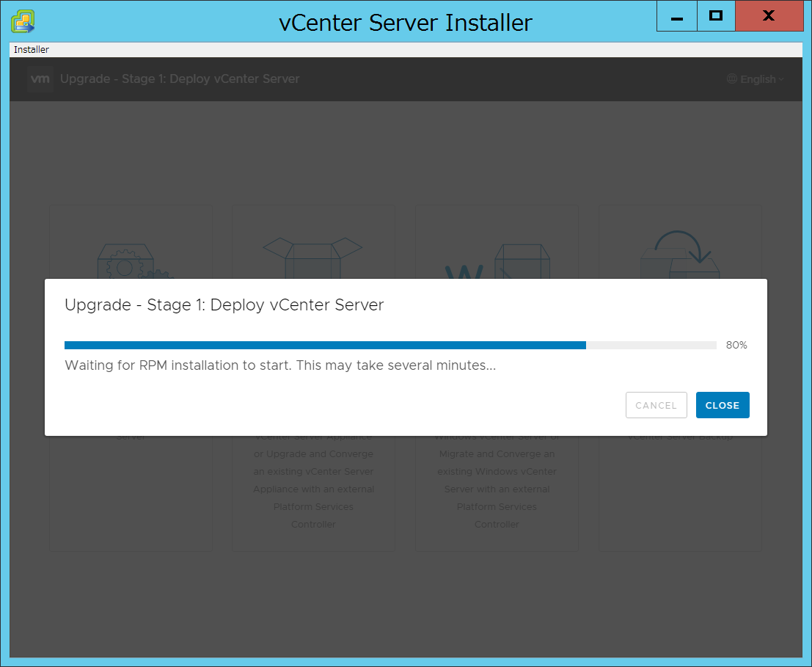Click the Install gear box icon
This screenshot has width=812, height=667.
tap(135, 261)
